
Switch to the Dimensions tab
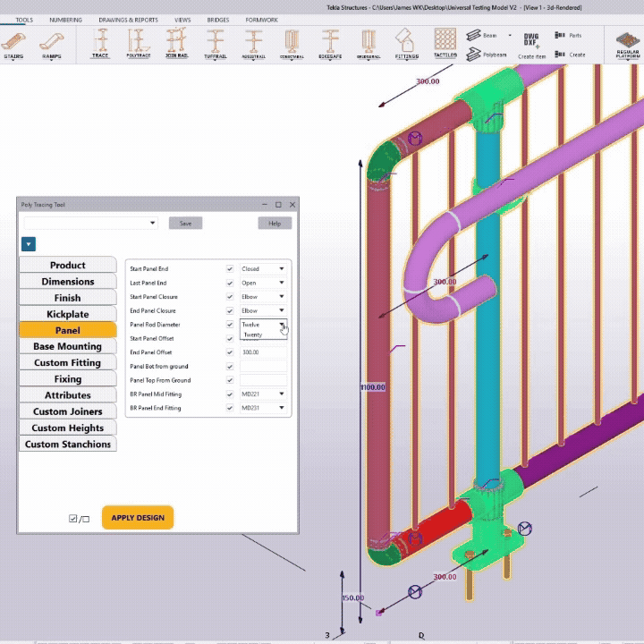(68, 282)
